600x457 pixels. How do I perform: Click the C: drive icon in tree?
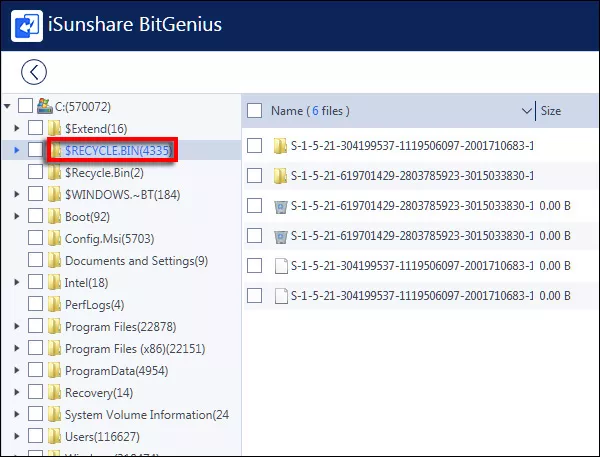click(44, 106)
